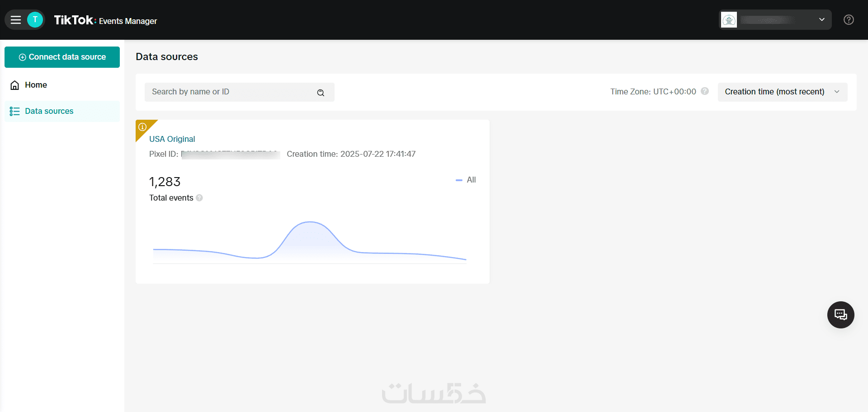The image size is (868, 412).
Task: Click the 1,283 total events value
Action: pyautogui.click(x=165, y=182)
